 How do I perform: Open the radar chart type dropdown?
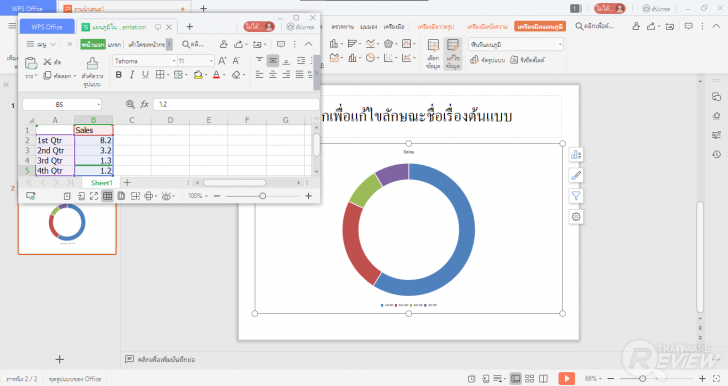(x=391, y=44)
